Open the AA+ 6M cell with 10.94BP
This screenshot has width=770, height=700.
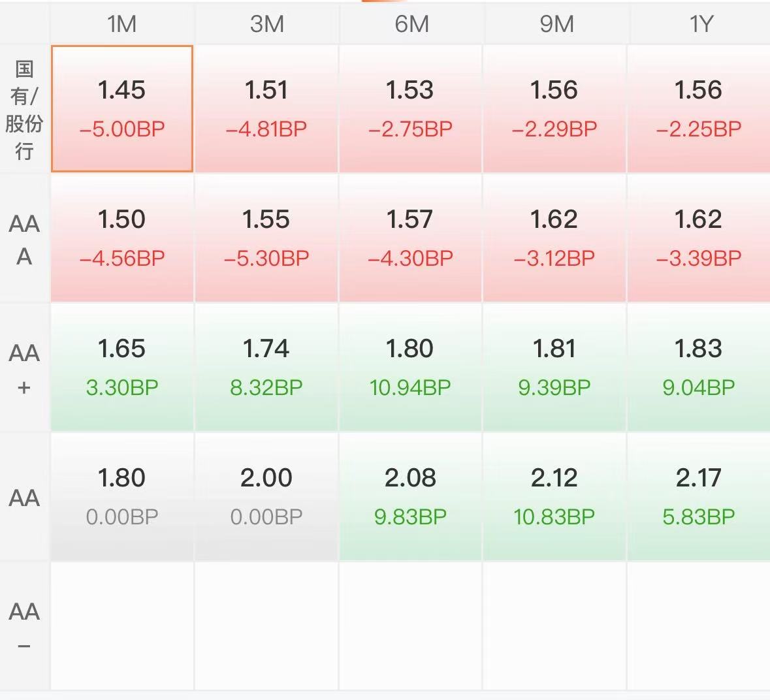[411, 368]
